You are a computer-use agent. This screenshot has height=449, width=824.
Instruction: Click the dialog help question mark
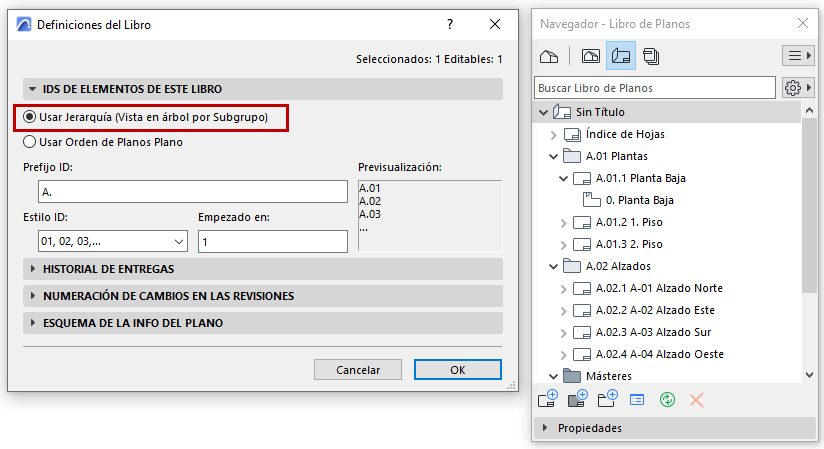point(450,24)
